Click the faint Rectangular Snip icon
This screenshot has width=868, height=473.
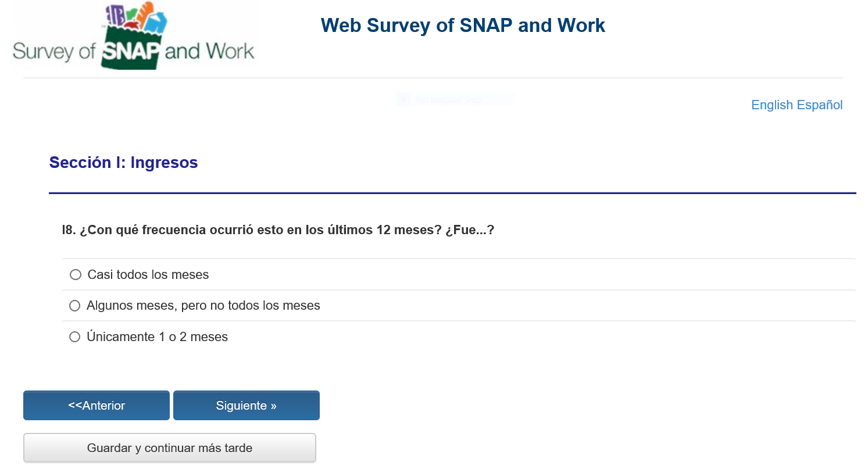tap(403, 100)
